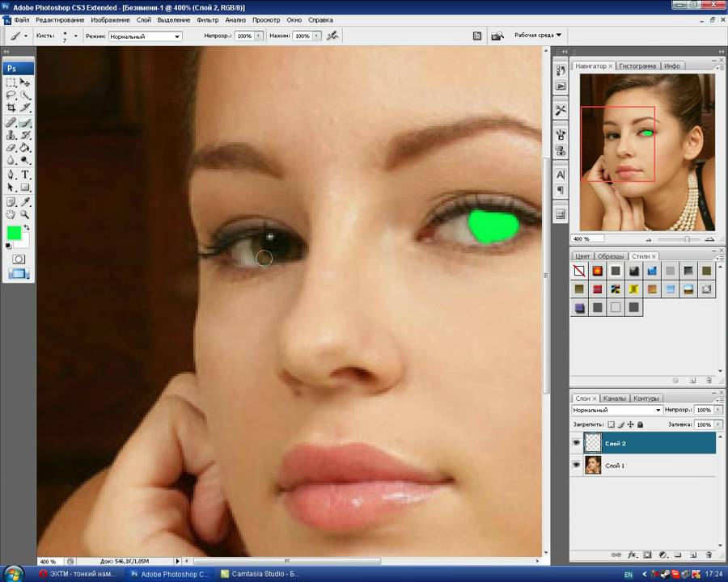Switch to the Каналы tab
The width and height of the screenshot is (728, 582).
click(x=614, y=399)
